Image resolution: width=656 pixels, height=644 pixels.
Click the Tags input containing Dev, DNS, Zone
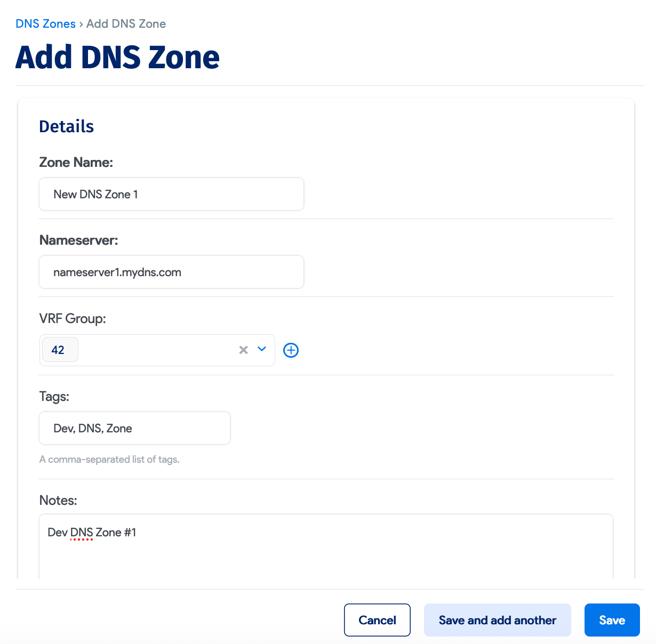click(134, 428)
